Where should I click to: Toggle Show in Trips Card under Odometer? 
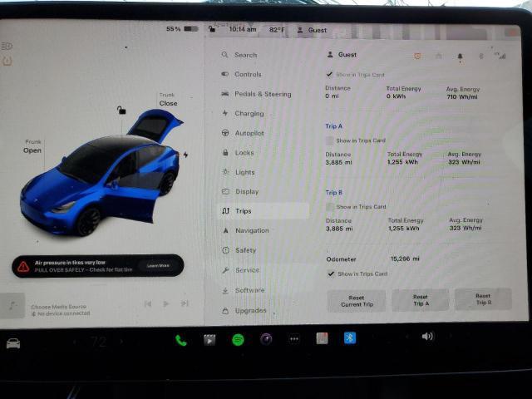331,273
